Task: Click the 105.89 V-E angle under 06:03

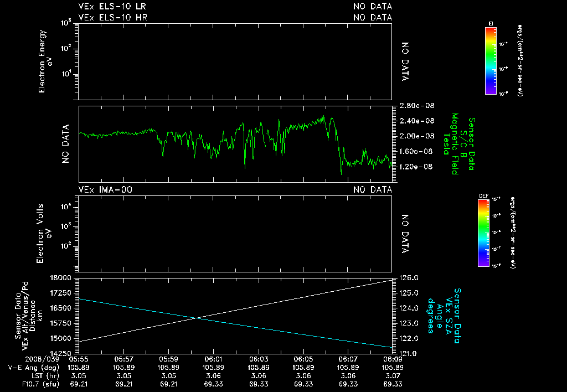Action: tap(258, 368)
